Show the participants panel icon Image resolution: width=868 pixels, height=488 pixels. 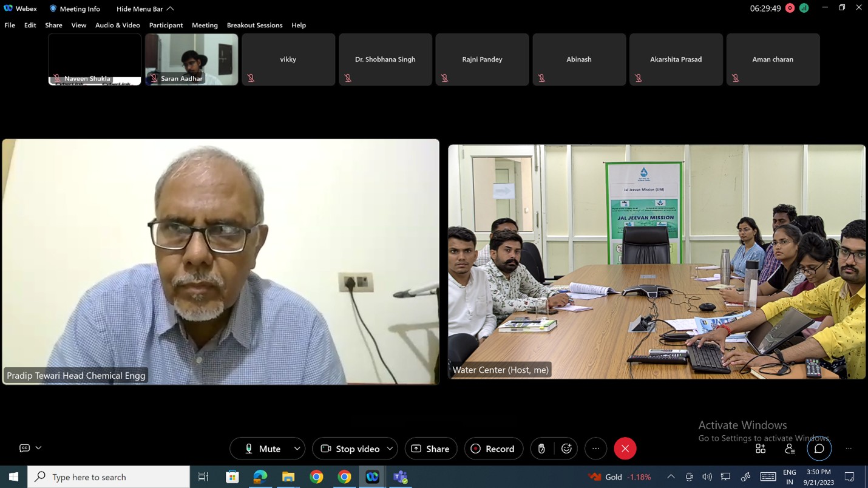coord(790,449)
